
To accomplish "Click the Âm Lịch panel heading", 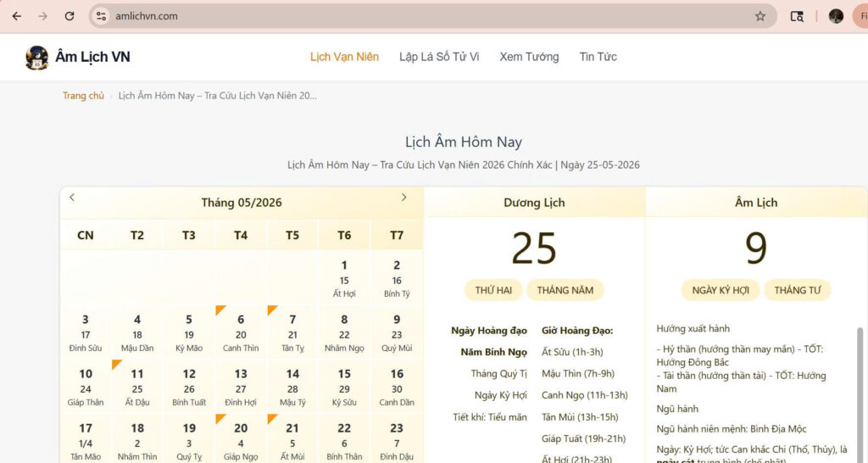I will [x=756, y=203].
